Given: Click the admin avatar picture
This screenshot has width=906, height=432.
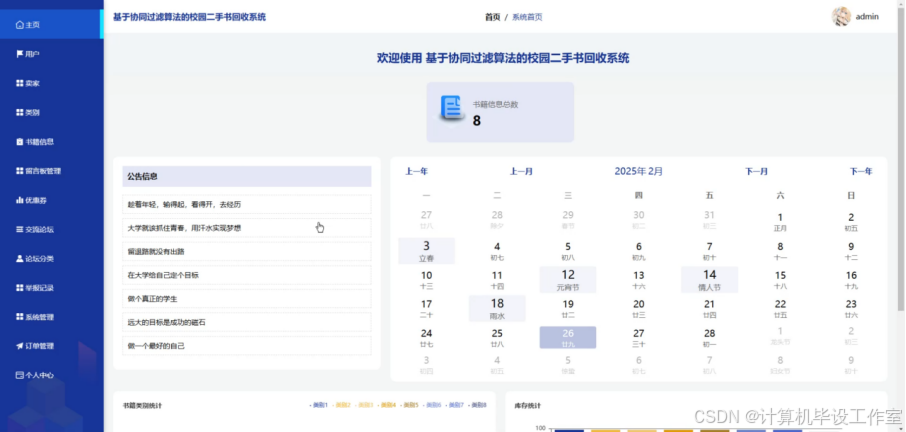Looking at the screenshot, I should 841,17.
